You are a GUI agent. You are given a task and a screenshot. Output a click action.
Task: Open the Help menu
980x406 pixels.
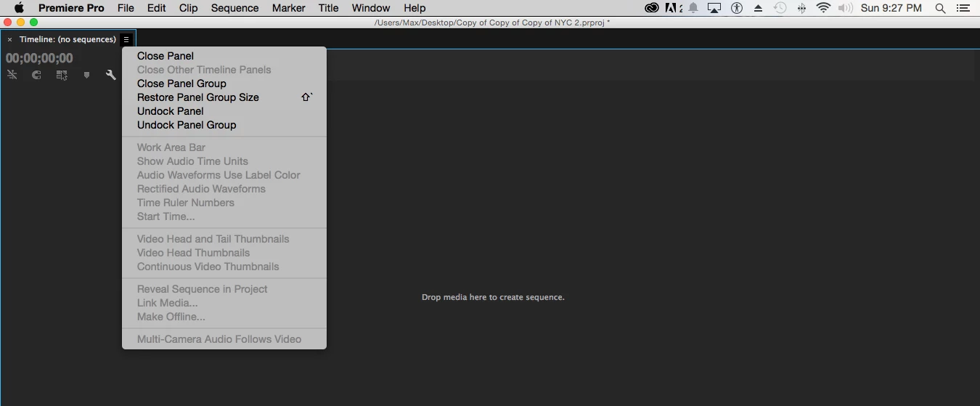415,8
